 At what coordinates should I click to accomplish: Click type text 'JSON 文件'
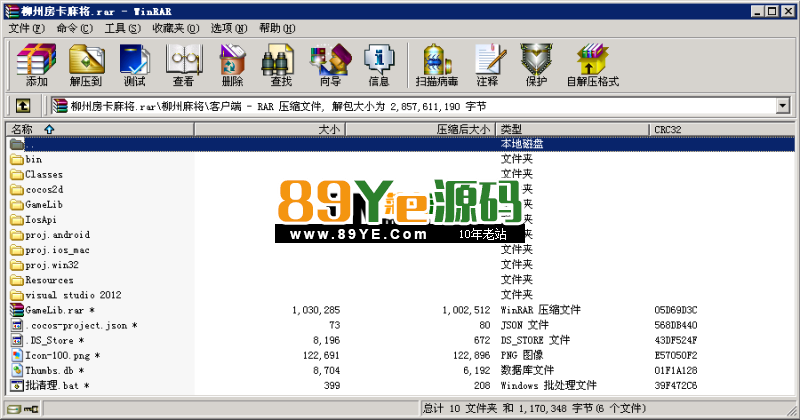tap(524, 325)
